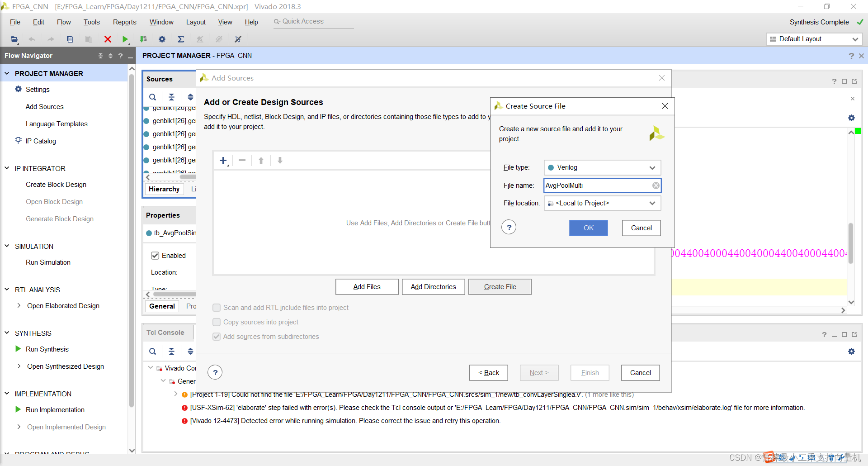Go Back in Add Sources wizard

[488, 373]
